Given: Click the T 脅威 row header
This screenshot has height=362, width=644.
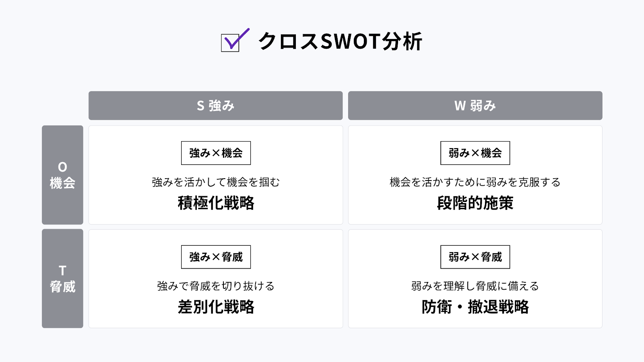Looking at the screenshot, I should pyautogui.click(x=62, y=278).
